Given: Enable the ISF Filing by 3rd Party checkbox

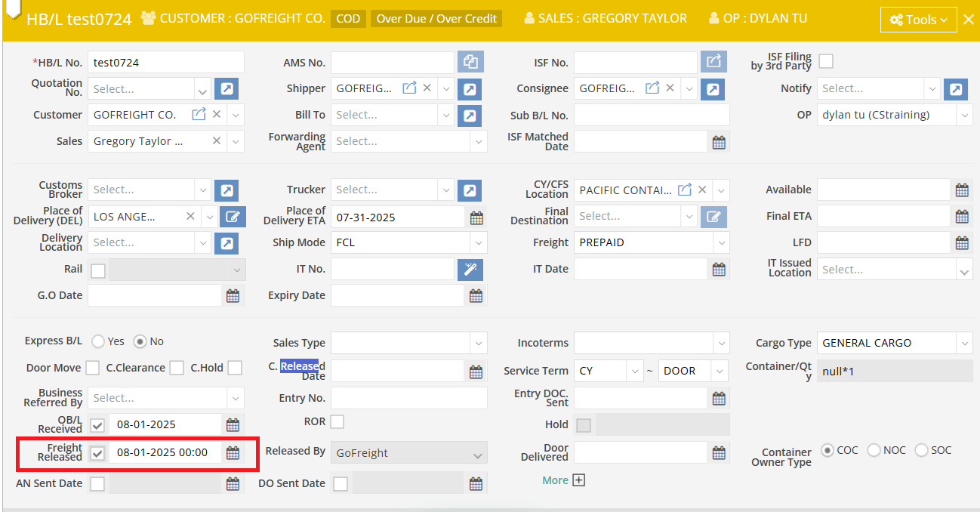Looking at the screenshot, I should click(826, 61).
